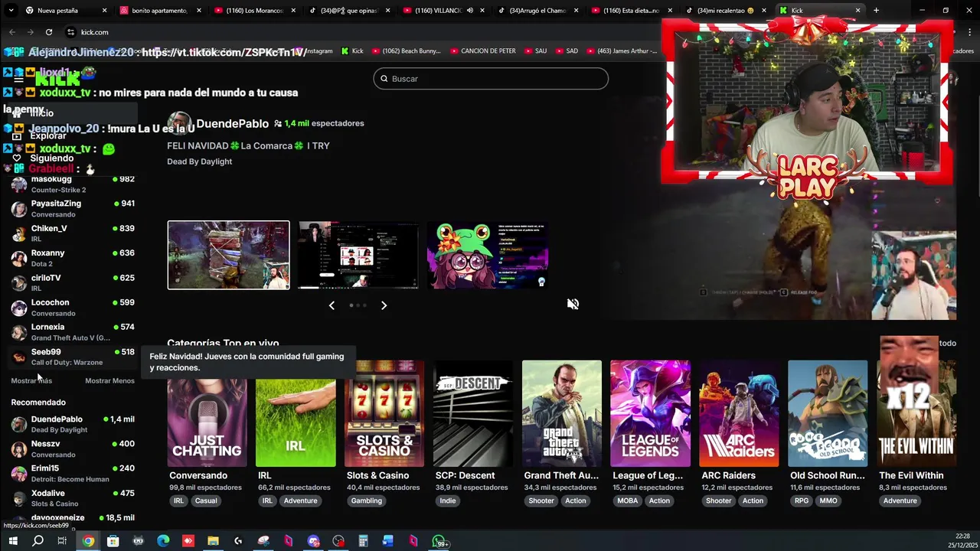This screenshot has width=980, height=551.
Task: Open the Windows Start menu
Action: click(x=12, y=541)
